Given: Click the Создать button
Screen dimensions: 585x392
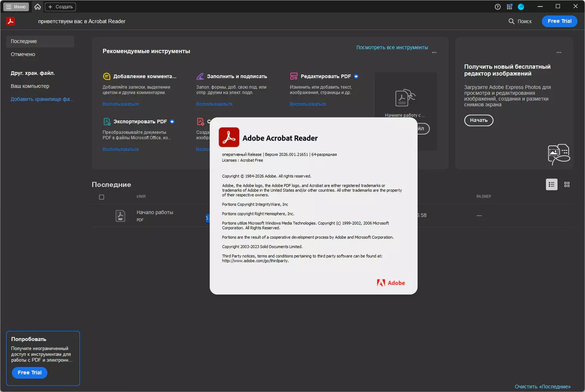Looking at the screenshot, I should (60, 7).
